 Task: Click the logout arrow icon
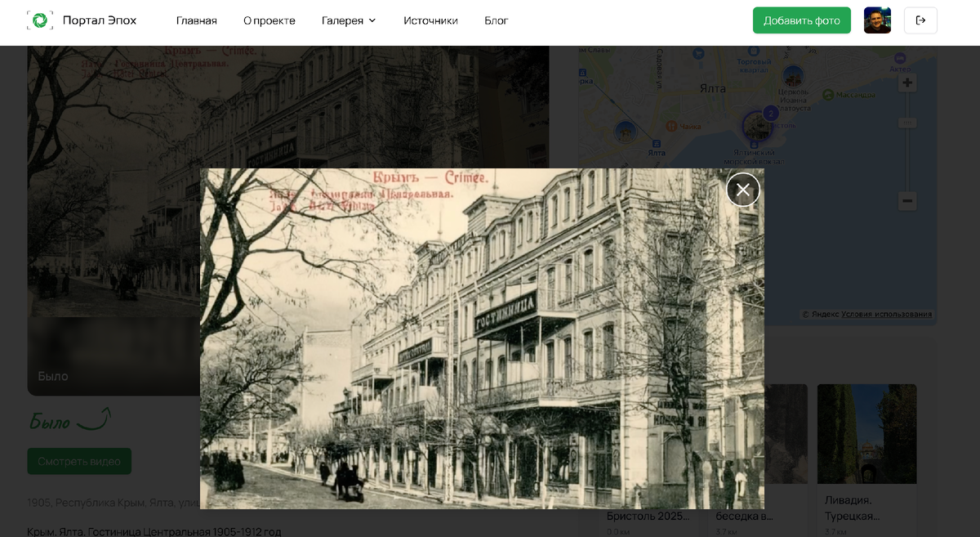pyautogui.click(x=920, y=20)
